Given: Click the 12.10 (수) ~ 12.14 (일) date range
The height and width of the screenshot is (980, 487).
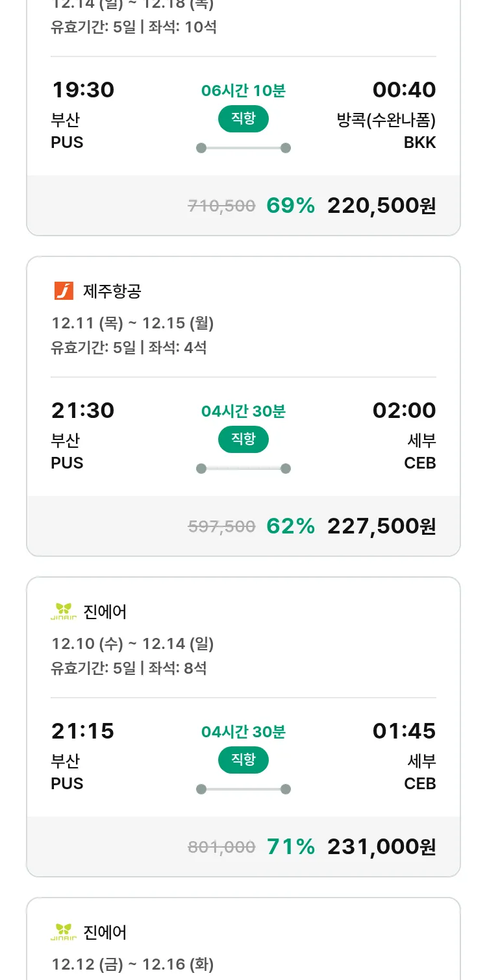Looking at the screenshot, I should tap(132, 644).
